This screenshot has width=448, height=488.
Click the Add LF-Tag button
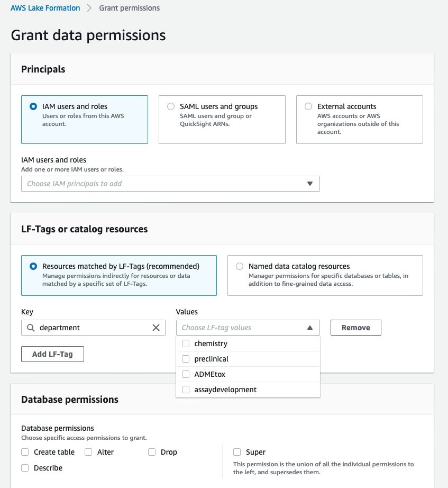[52, 354]
